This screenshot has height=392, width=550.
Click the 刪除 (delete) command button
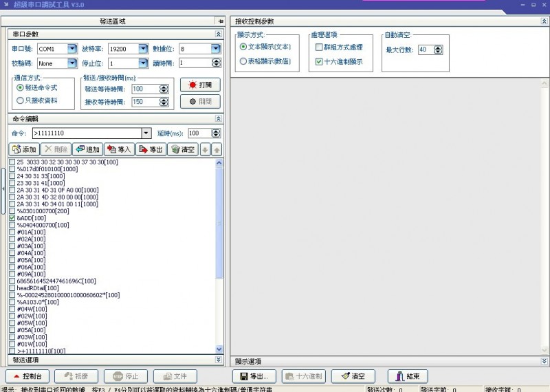(56, 149)
